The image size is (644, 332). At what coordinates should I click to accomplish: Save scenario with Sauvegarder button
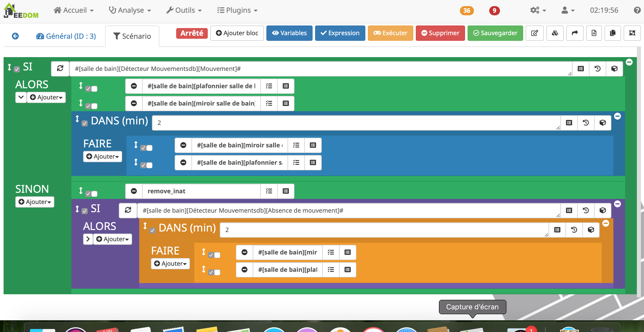pos(495,33)
